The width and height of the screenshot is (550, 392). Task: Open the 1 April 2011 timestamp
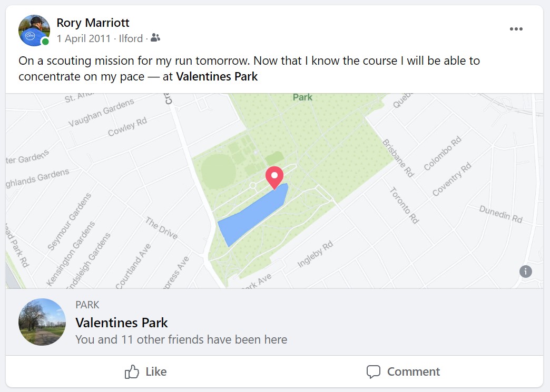click(x=84, y=38)
